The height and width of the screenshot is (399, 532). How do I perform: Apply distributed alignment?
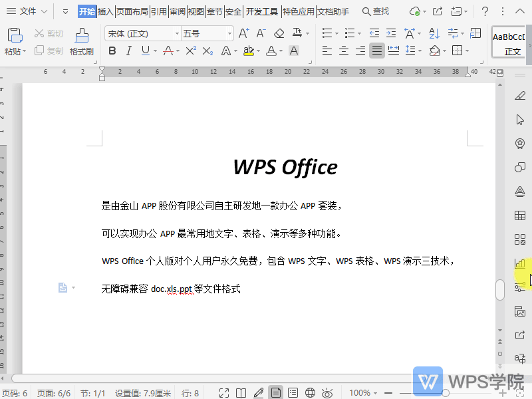393,51
